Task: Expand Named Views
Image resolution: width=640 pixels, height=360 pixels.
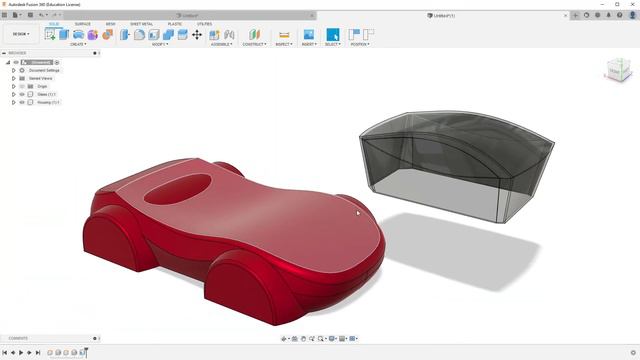Action: (13, 78)
